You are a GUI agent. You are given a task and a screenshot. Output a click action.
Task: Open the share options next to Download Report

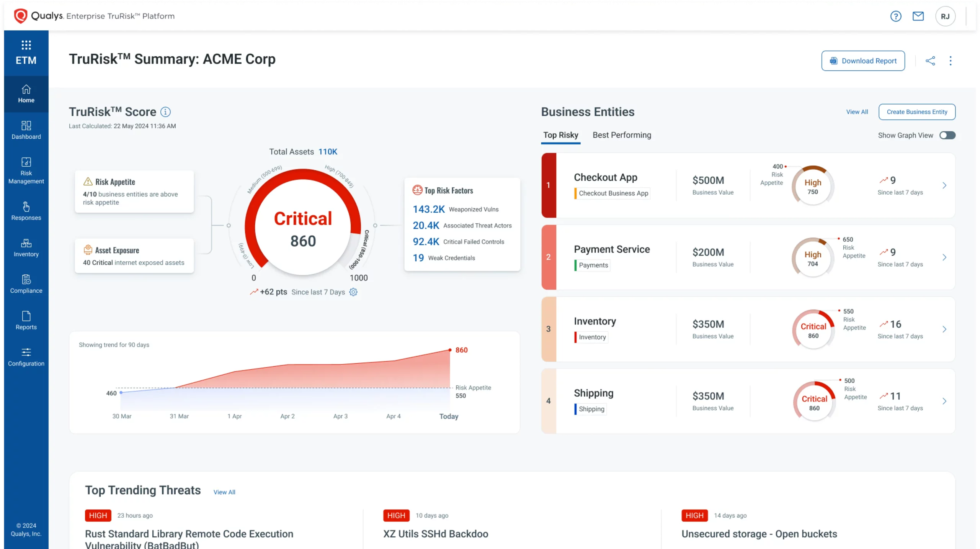point(931,61)
